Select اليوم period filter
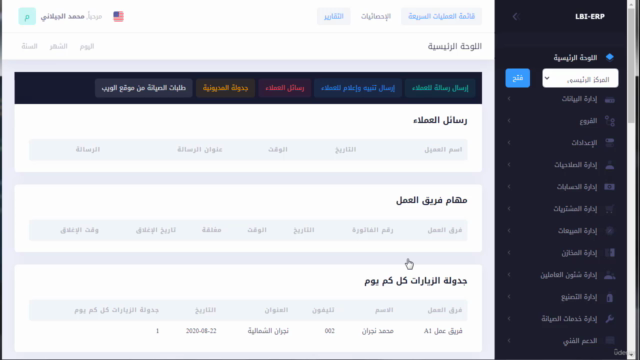 (x=87, y=47)
